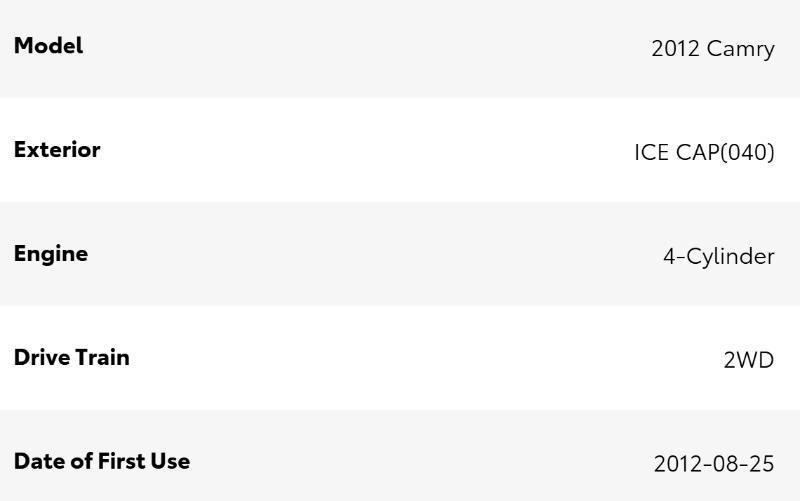Select the 2012-08-25 date value
This screenshot has height=501, width=800.
pyautogui.click(x=713, y=464)
